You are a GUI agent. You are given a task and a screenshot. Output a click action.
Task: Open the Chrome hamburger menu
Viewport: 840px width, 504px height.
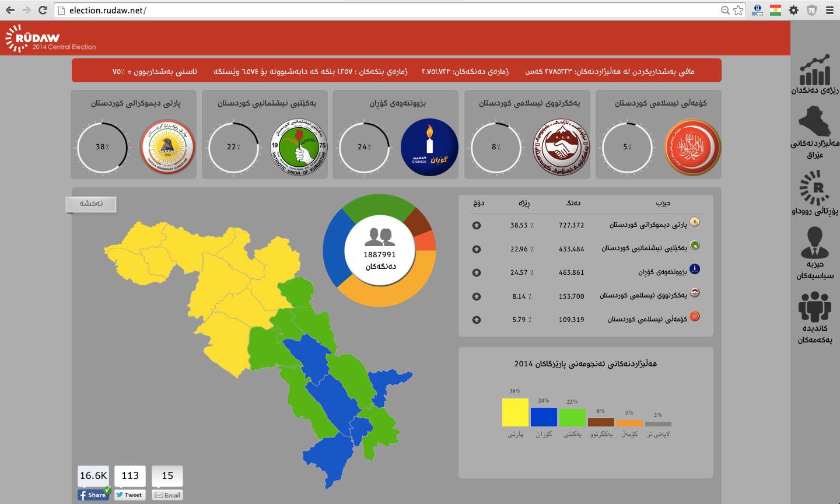829,10
